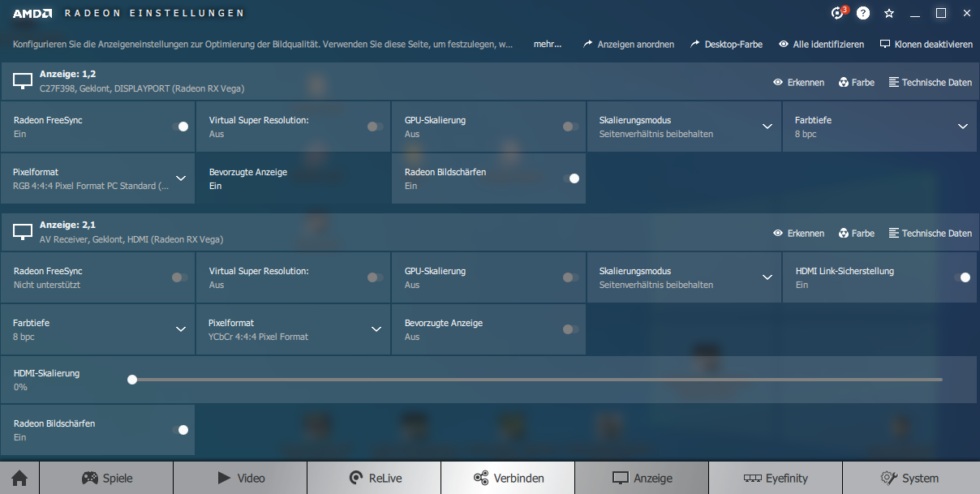Click Technische Daten icon for AV Receiver display
The image size is (980, 494).
click(x=894, y=233)
